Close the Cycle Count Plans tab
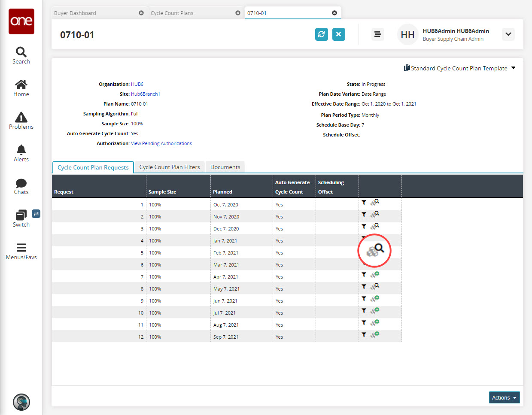The image size is (532, 415). click(x=238, y=13)
